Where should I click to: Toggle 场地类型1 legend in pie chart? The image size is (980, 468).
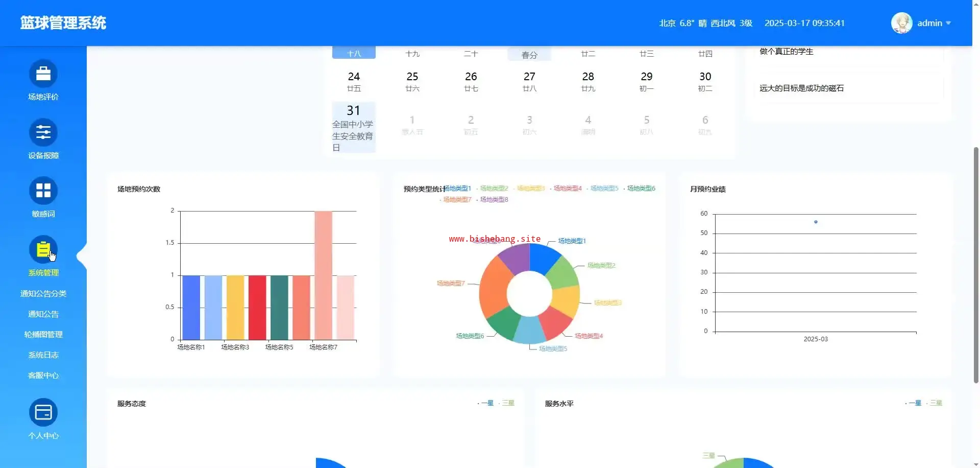point(458,189)
